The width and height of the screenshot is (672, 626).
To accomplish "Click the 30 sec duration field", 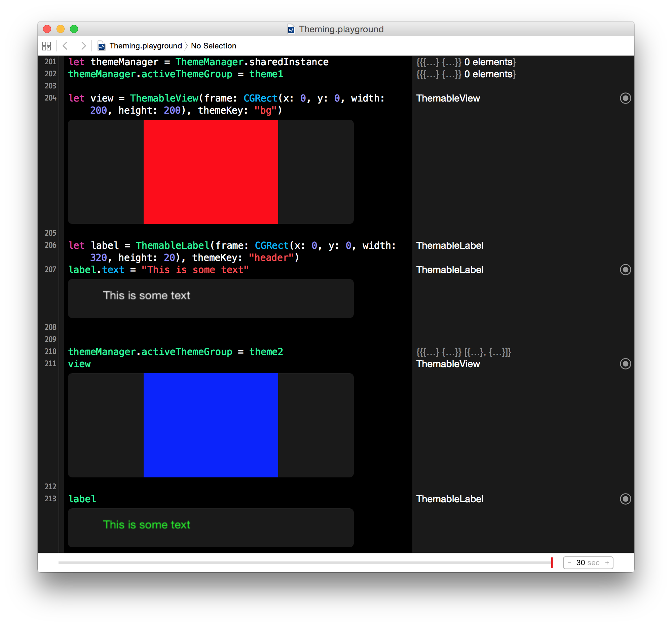I will 588,563.
